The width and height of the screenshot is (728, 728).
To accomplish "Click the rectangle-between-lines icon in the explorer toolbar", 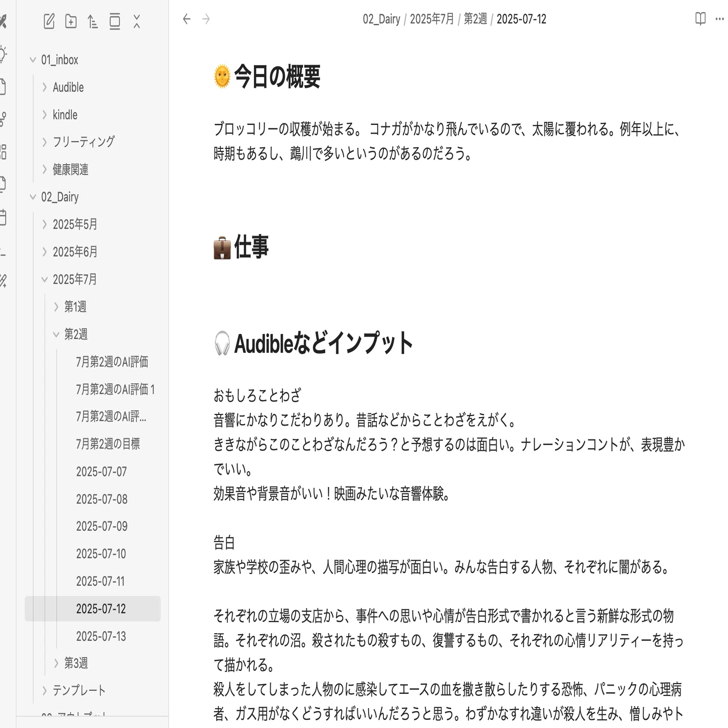I will (x=115, y=21).
